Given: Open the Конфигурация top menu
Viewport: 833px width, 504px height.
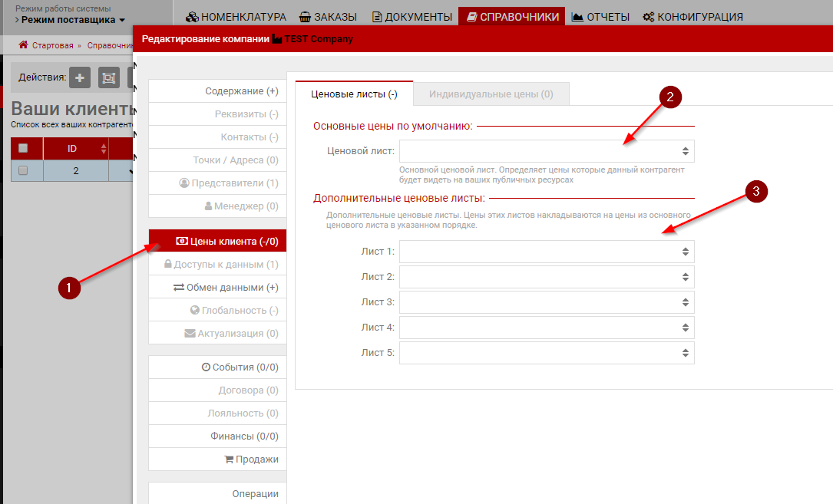Looking at the screenshot, I should (x=693, y=16).
